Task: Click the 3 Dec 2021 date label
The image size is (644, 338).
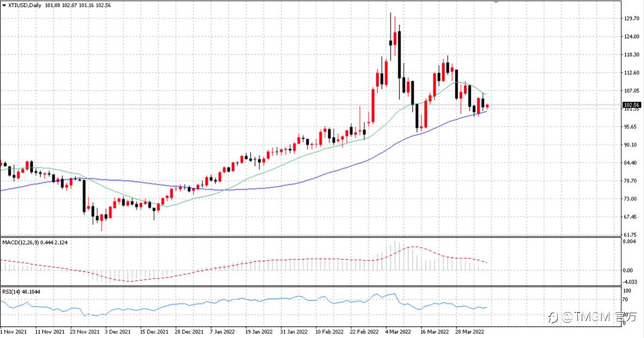Action: click(118, 331)
